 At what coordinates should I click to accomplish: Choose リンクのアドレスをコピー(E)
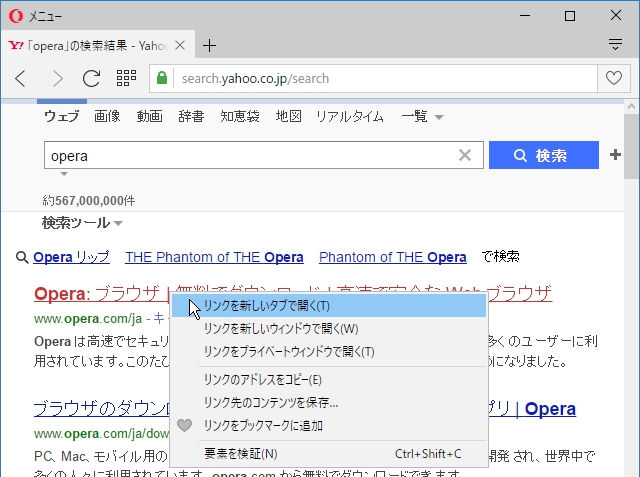329,379
